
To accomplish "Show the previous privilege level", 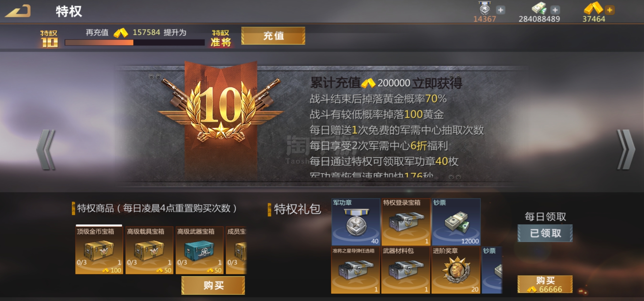I will 46,150.
